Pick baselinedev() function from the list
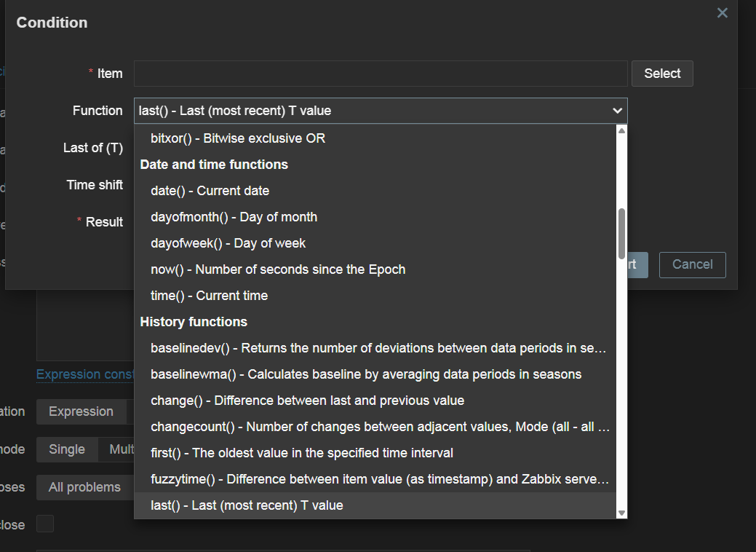The height and width of the screenshot is (552, 756). pyautogui.click(x=375, y=348)
